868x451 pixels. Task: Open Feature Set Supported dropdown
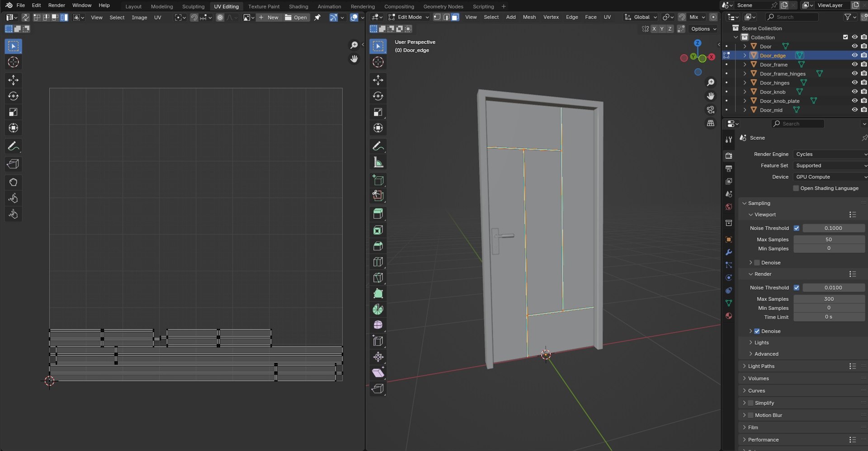tap(830, 166)
